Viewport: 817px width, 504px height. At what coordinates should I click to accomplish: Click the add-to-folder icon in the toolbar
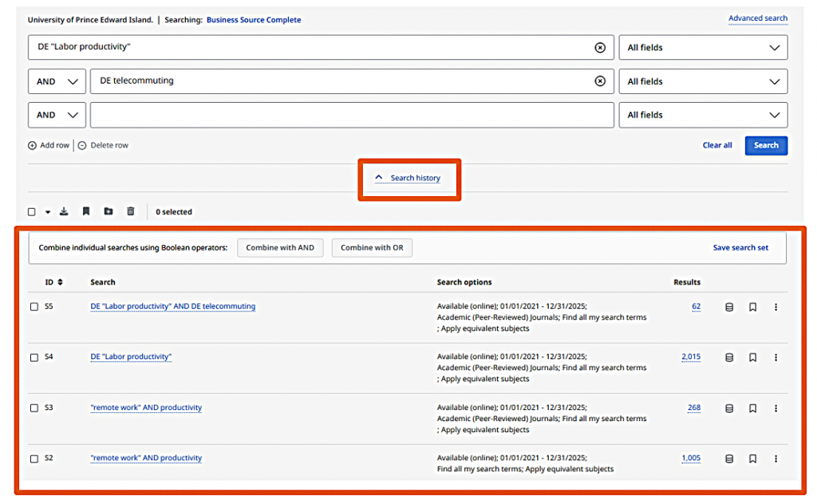click(x=109, y=211)
